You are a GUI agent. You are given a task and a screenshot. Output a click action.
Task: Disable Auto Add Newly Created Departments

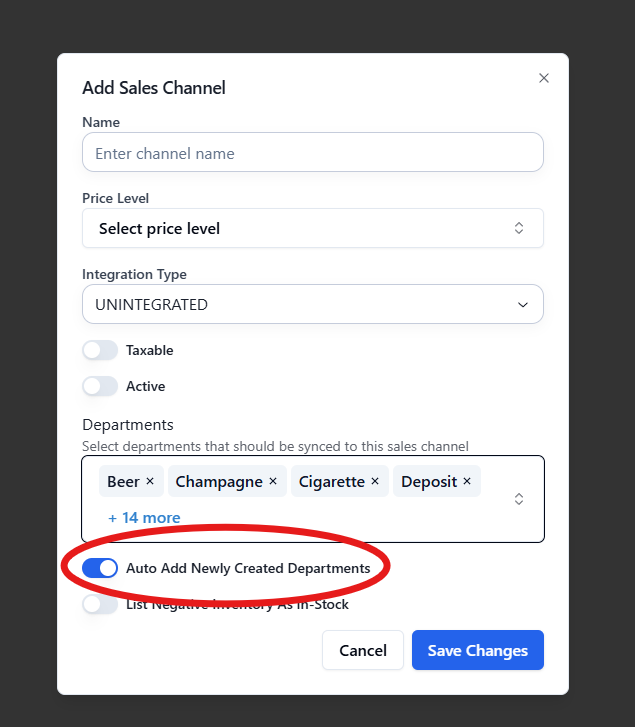(x=100, y=568)
